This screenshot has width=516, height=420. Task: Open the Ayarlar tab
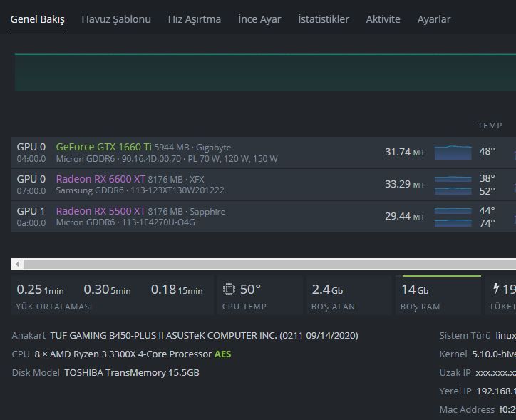434,19
